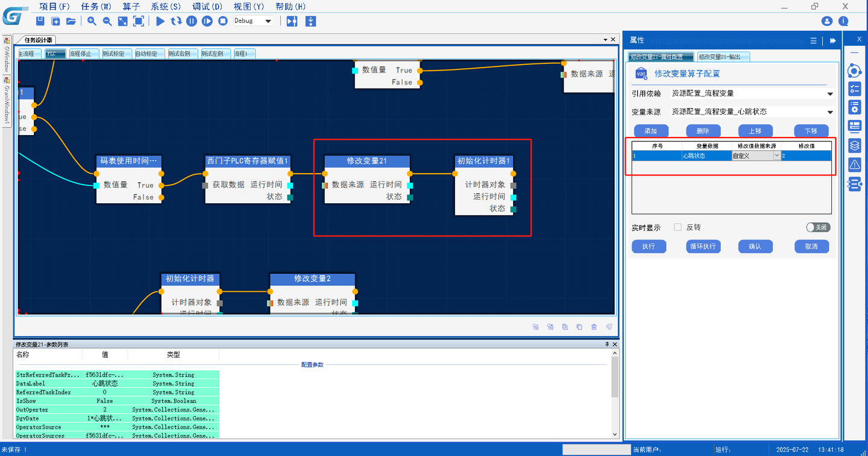Open the warning triangle sidebar icon
Screen dimensions: 868x456
(854, 164)
